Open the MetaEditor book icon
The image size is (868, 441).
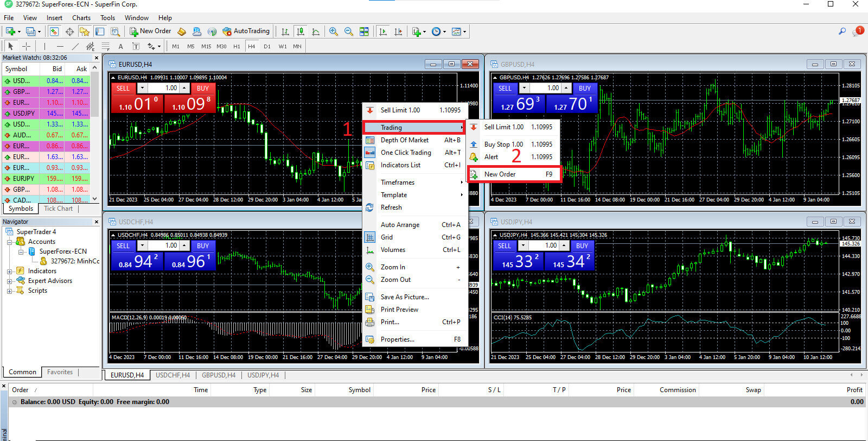tap(182, 31)
